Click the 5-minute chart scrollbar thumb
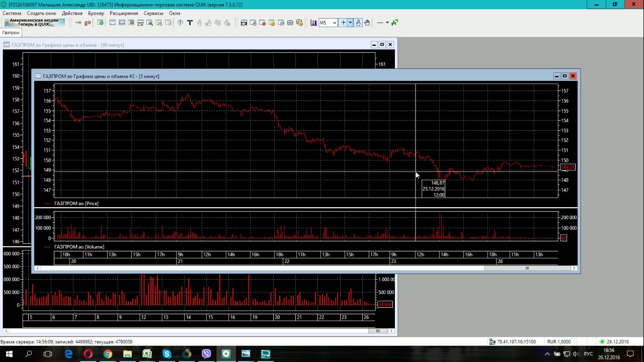Screen dimensions: 644x362 tap(527, 268)
